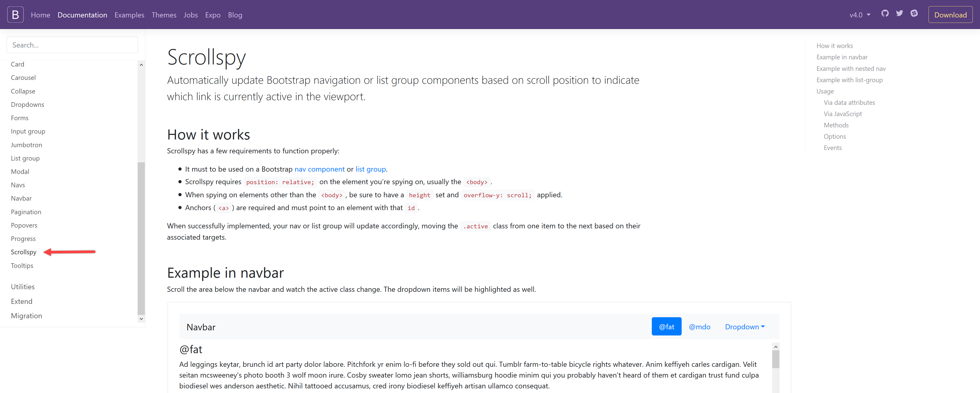This screenshot has height=393, width=980.
Task: Expand the Utilities sidebar section
Action: coord(23,287)
